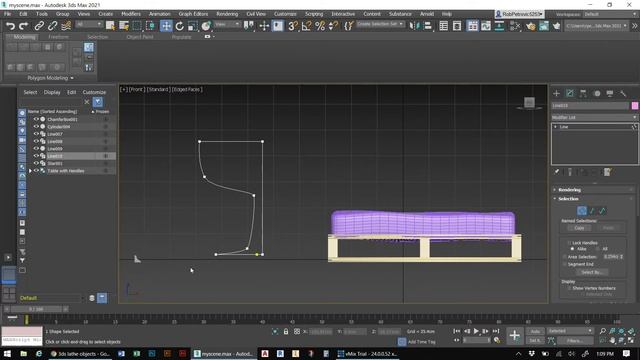Choose the Rectangular Selection Region tool
The image size is (640, 360).
click(x=137, y=26)
